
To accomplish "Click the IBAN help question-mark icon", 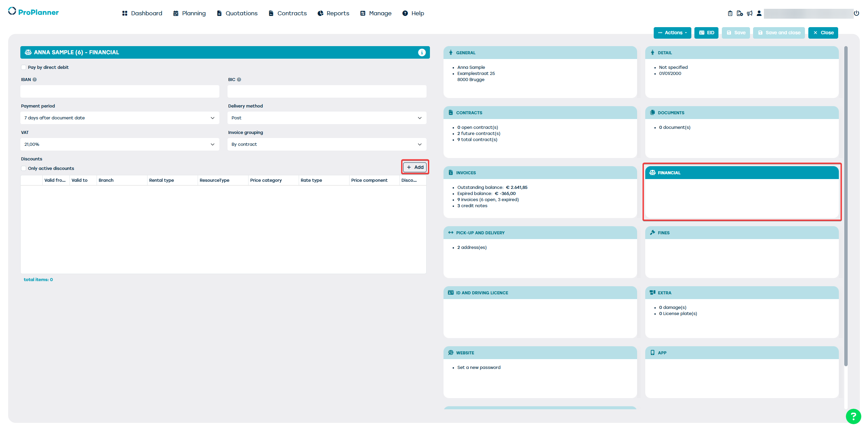I will 35,80.
